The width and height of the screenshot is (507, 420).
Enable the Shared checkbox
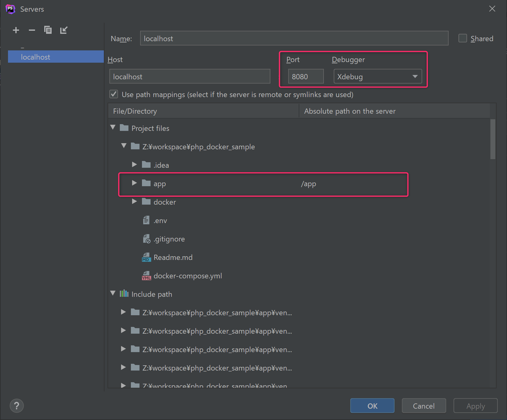pos(462,38)
